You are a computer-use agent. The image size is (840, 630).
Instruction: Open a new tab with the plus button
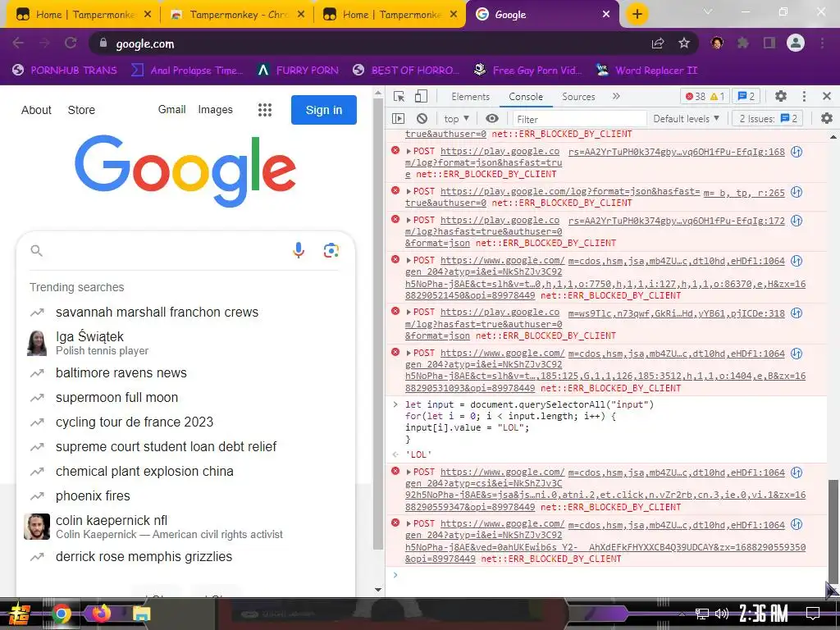coord(637,14)
